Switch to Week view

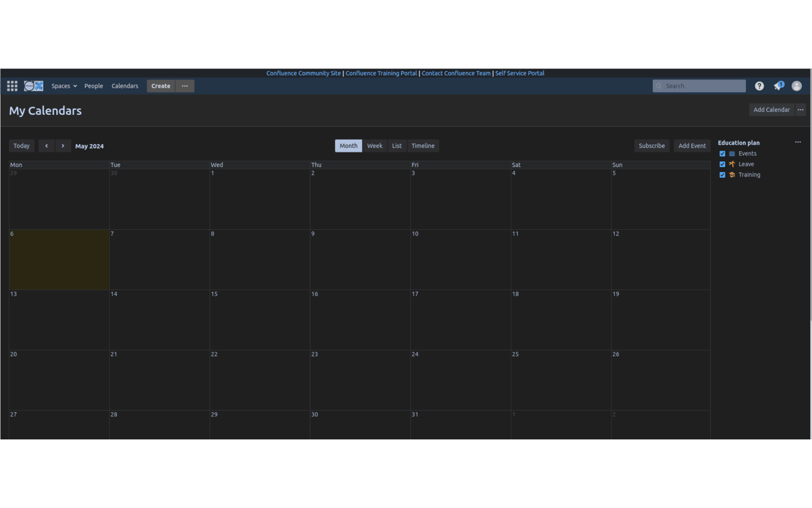tap(375, 146)
